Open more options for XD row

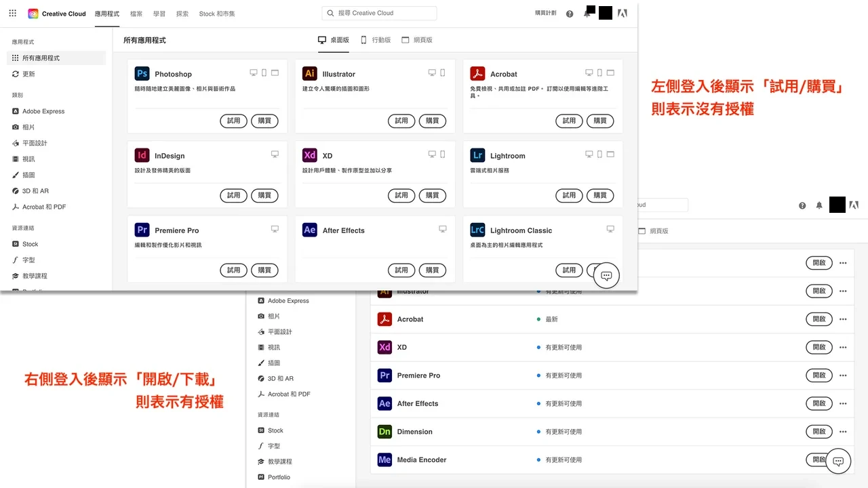pos(843,347)
